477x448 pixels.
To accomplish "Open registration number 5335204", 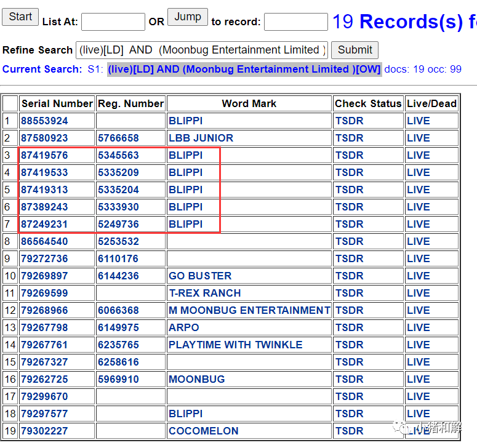I will click(x=118, y=190).
